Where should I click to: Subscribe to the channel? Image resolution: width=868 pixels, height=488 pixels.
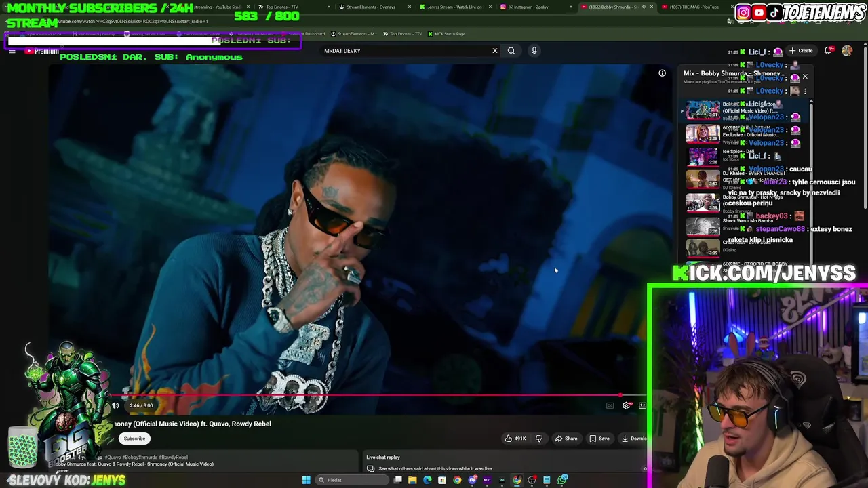134,439
